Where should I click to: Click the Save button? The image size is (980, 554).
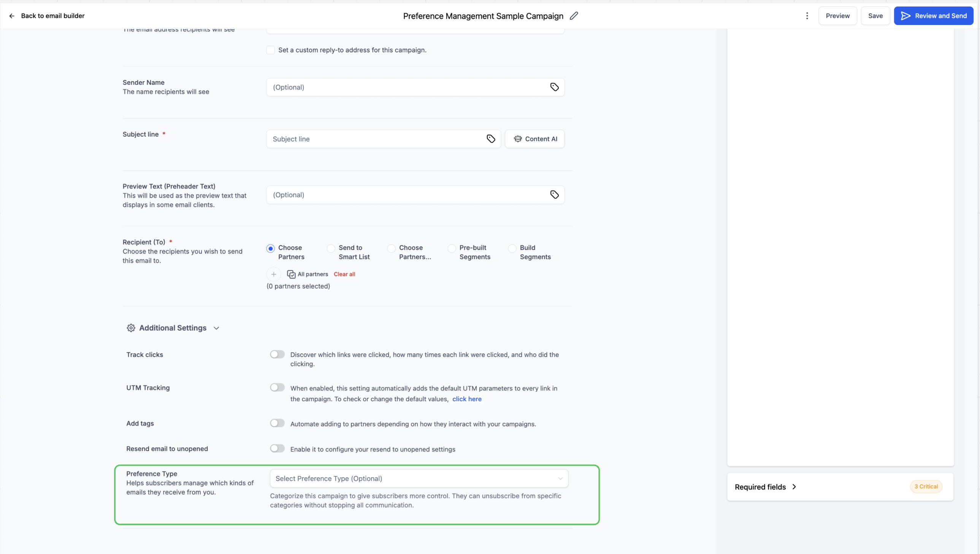(875, 16)
